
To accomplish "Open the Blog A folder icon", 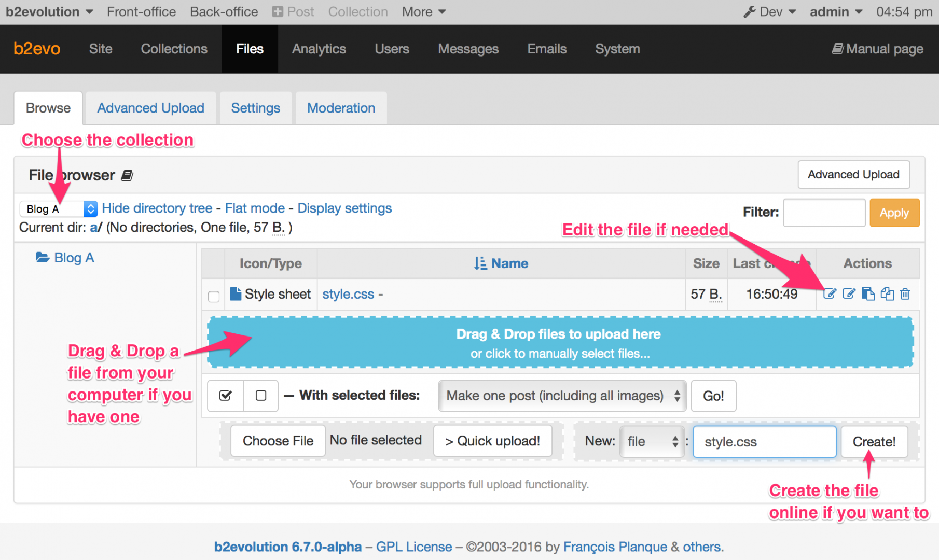I will 42,257.
